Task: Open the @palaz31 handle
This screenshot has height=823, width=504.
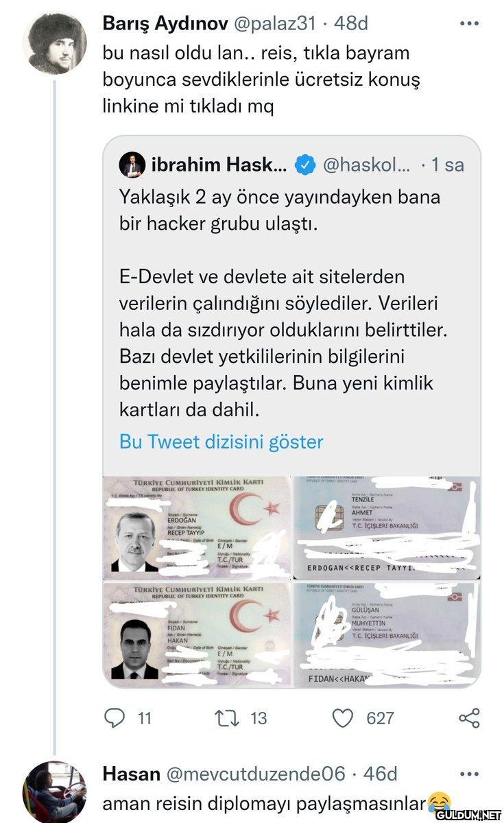Action: [x=276, y=23]
